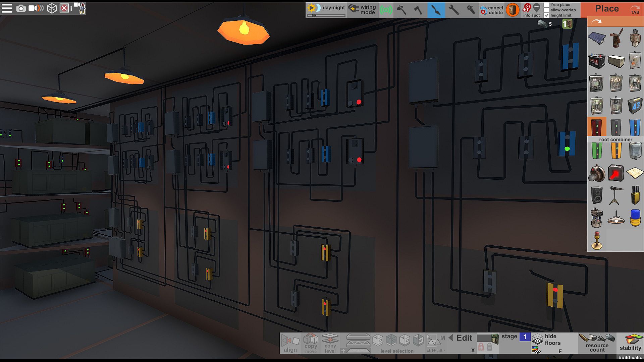644x362 pixels.
Task: Select the car battery item
Action: (x=597, y=61)
